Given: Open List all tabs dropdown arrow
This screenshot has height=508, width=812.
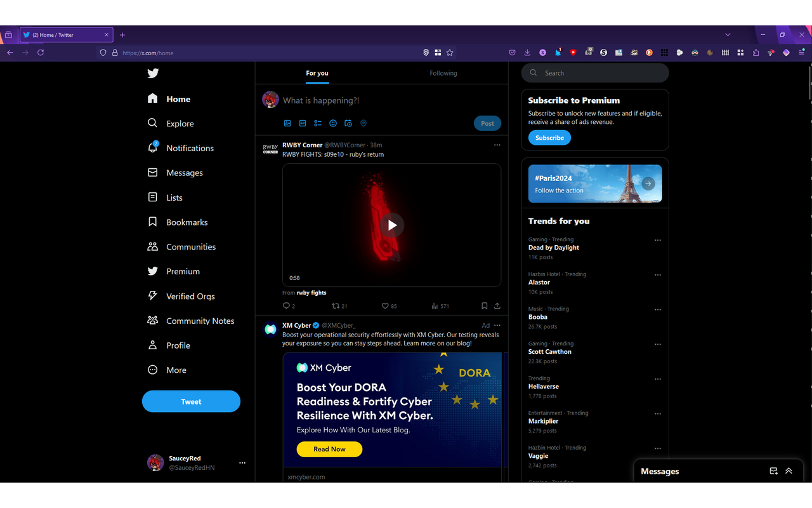Looking at the screenshot, I should [728, 35].
